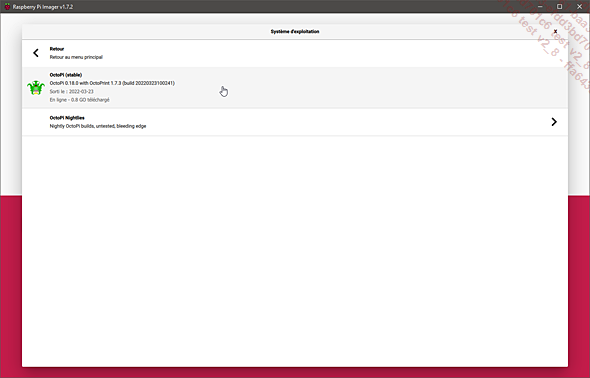Image resolution: width=590 pixels, height=378 pixels.
Task: Minimize the Raspberry Pi Imager window
Action: pos(541,6)
